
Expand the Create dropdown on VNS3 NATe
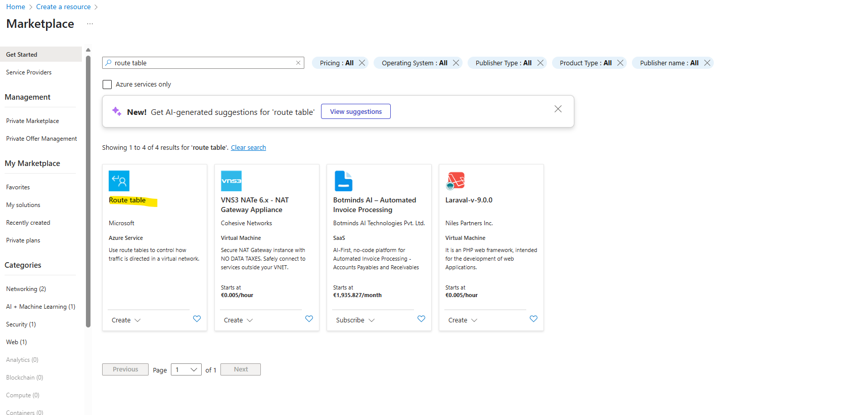coord(239,320)
